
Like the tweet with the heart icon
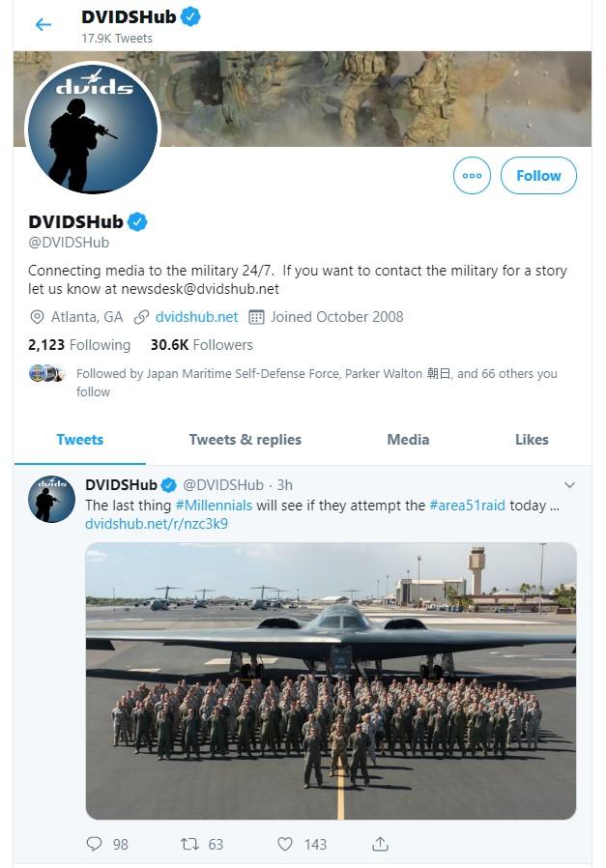[285, 844]
